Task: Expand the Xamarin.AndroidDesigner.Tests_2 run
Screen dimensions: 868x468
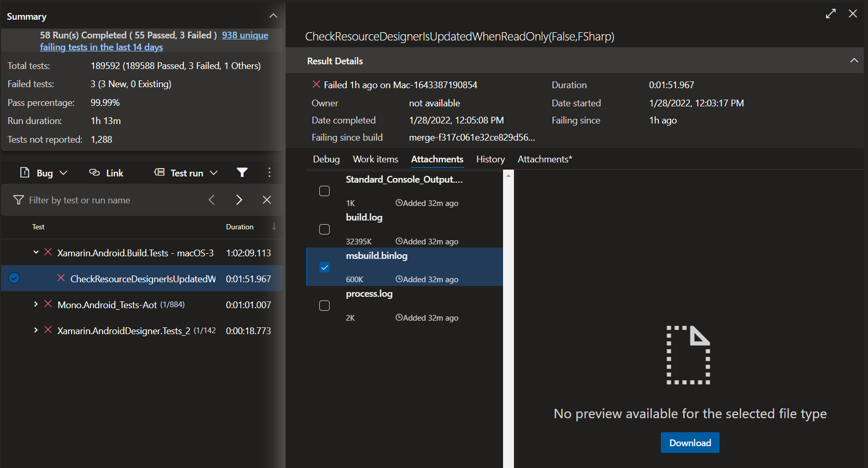Action: tap(36, 330)
